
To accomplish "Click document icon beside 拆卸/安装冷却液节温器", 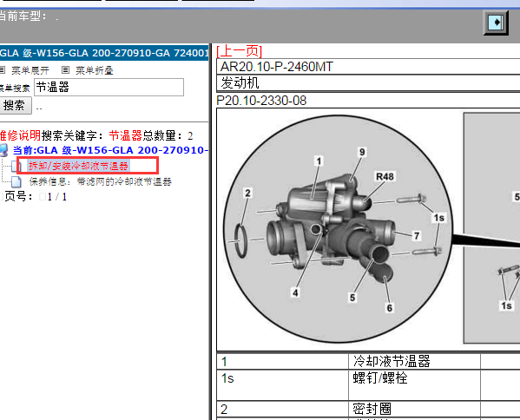I will (16, 166).
